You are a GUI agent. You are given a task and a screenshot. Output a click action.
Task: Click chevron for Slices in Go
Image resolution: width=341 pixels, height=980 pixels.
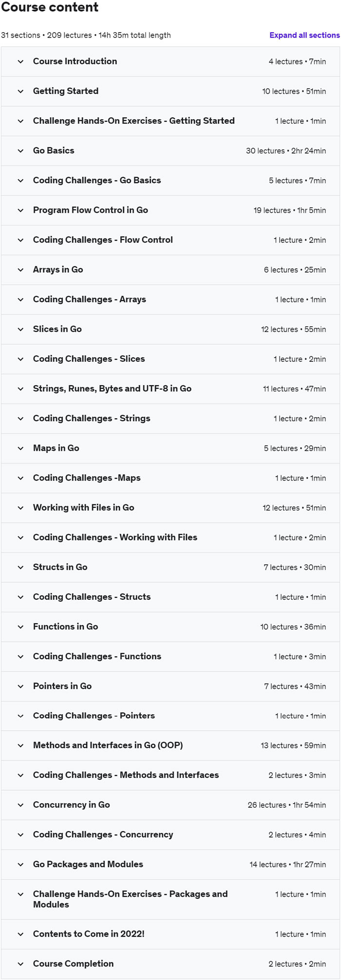(20, 329)
